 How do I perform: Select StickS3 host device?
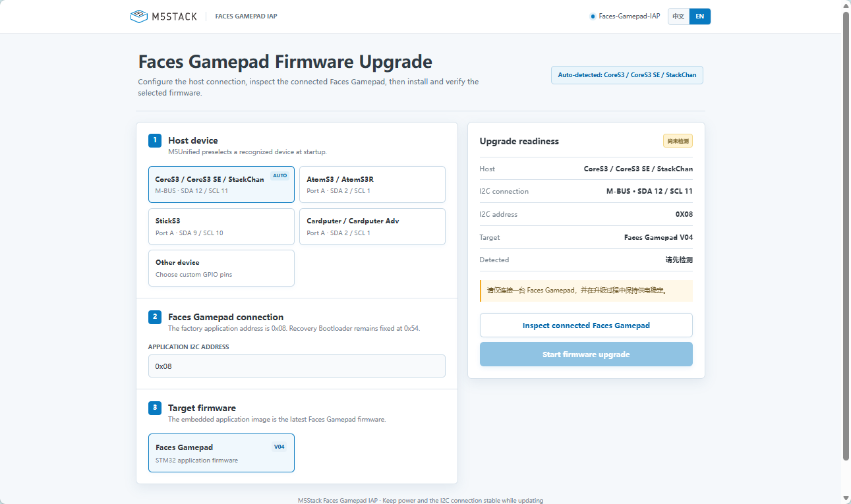[x=221, y=227]
